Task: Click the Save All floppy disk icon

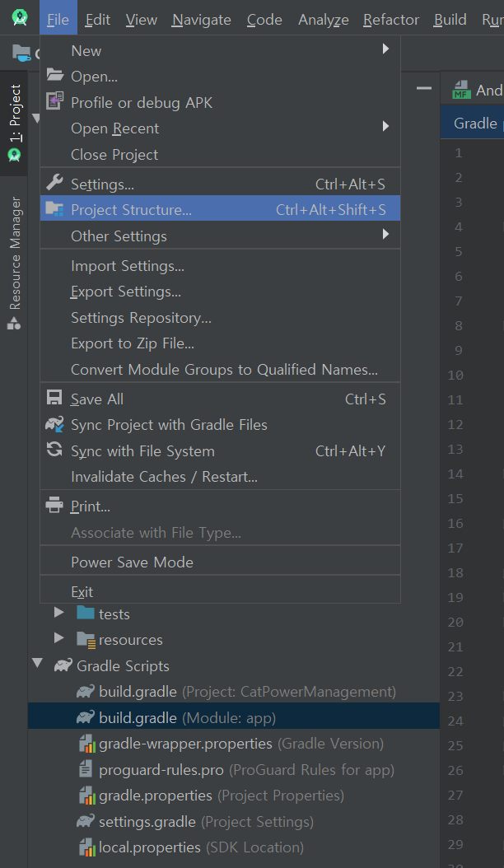Action: 54,399
